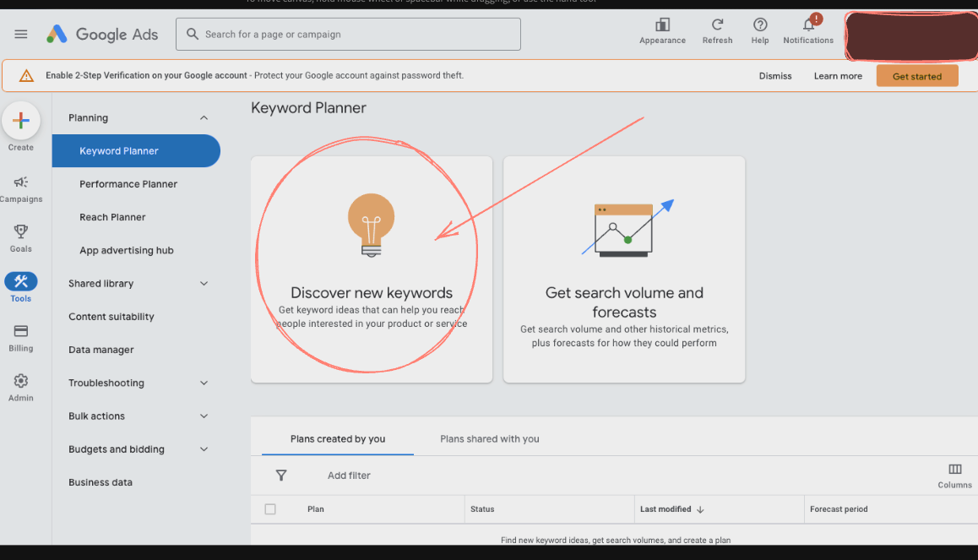Click the forecast chart illustration
Image resolution: width=978 pixels, height=560 pixels.
coord(628,228)
